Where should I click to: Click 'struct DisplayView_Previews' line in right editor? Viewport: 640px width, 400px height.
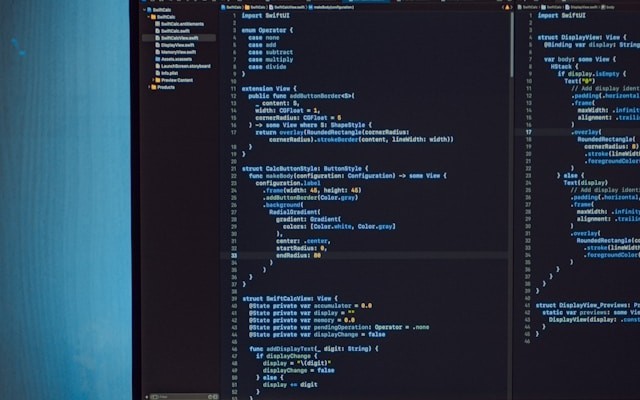(587, 305)
